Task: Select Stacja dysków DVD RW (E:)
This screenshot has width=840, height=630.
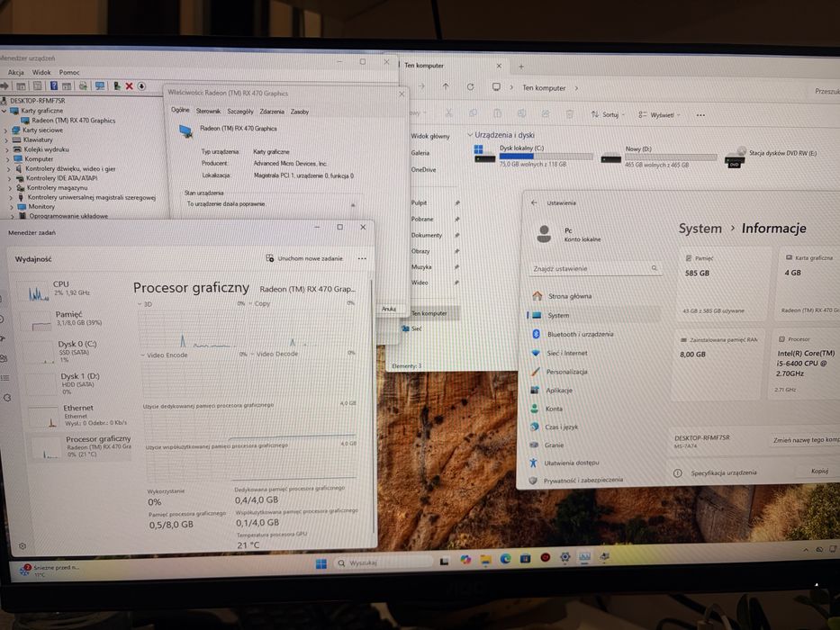Action: [x=772, y=157]
